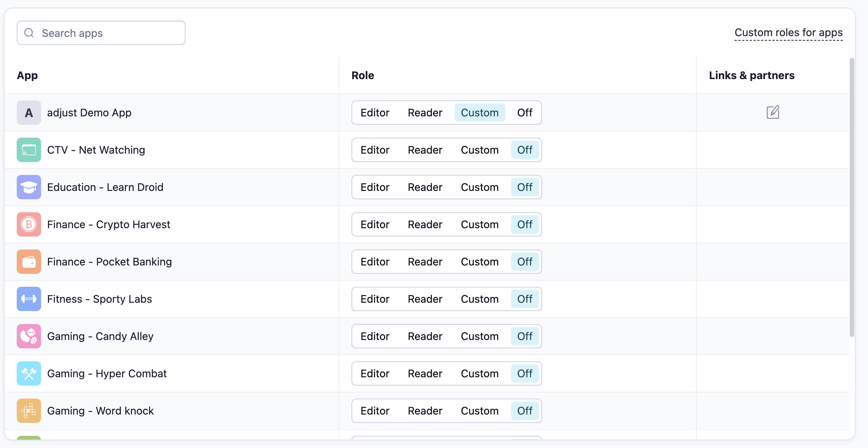Click the Gaming - Hyper Combat axes icon

point(29,373)
